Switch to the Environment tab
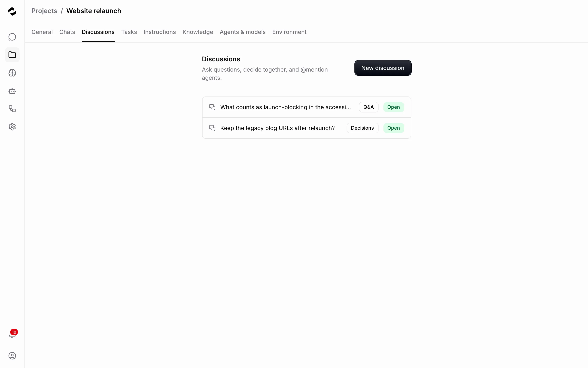 point(289,32)
